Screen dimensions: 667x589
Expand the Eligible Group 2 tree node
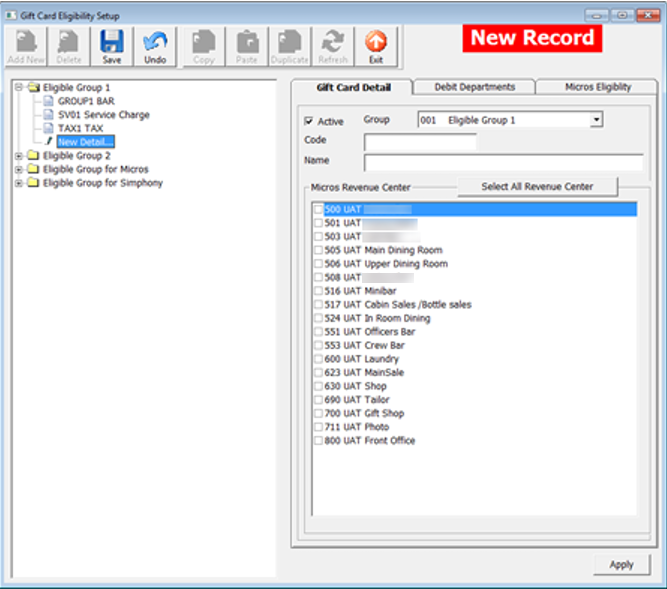coord(18,156)
